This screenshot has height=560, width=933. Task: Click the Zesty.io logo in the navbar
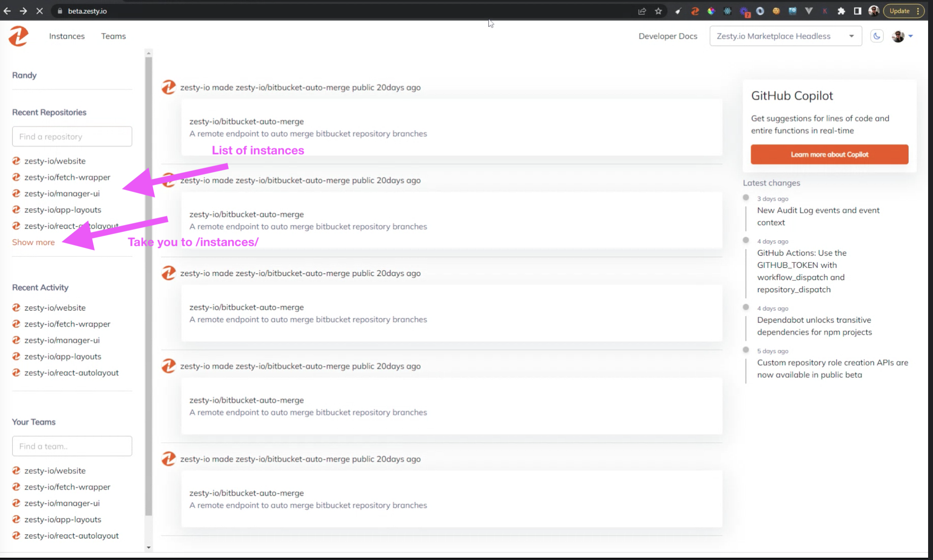pyautogui.click(x=18, y=36)
